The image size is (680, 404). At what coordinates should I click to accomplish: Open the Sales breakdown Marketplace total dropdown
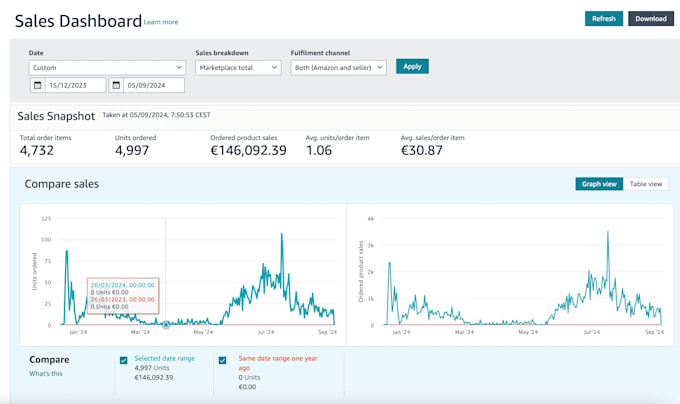(x=238, y=68)
